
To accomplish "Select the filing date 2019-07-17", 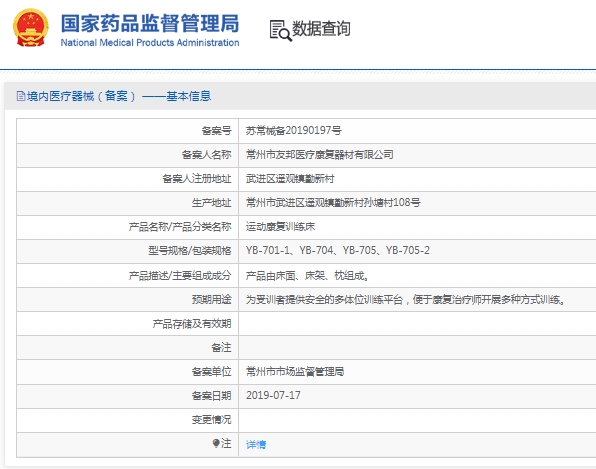I will tap(273, 395).
